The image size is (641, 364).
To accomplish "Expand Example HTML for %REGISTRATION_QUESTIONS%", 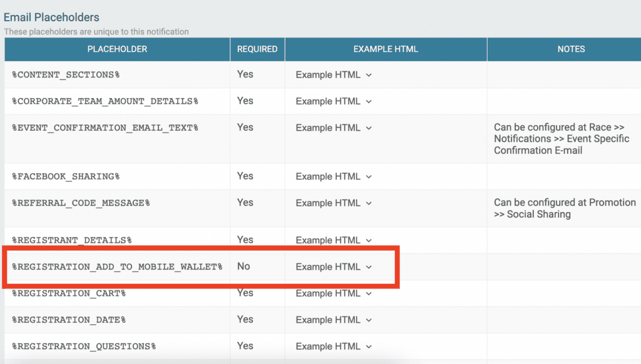I will pyautogui.click(x=334, y=346).
